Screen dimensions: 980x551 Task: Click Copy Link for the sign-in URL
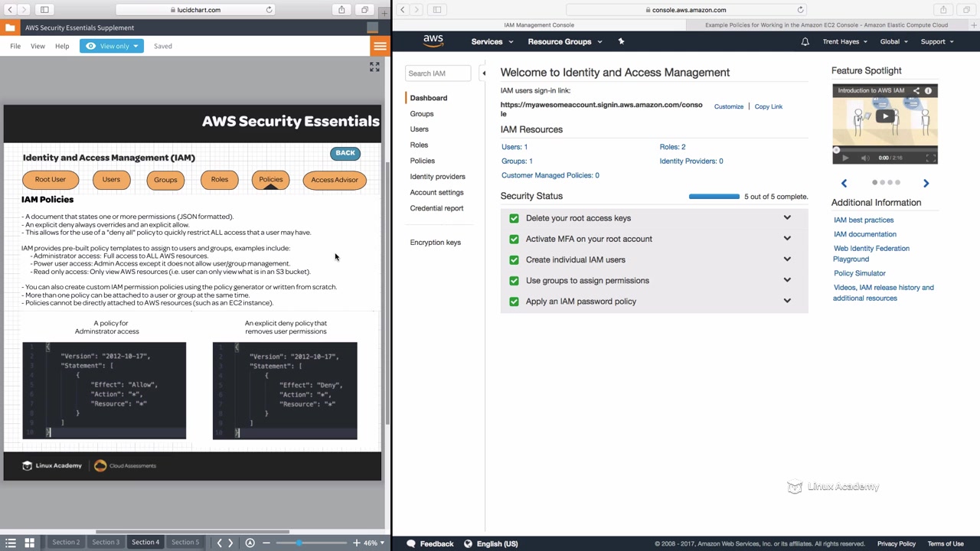[769, 106]
